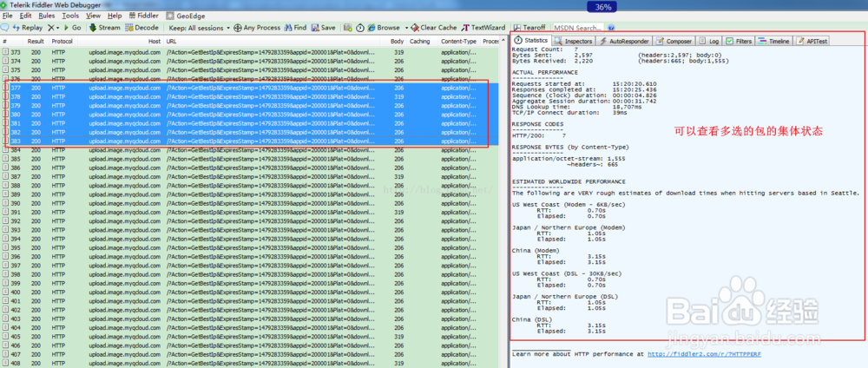The height and width of the screenshot is (368, 868).
Task: Click the session list scroll-up arrow
Action: [x=503, y=42]
